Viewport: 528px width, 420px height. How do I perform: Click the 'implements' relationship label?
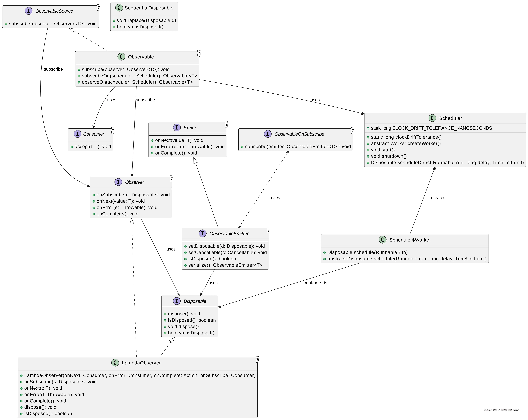tap(315, 283)
